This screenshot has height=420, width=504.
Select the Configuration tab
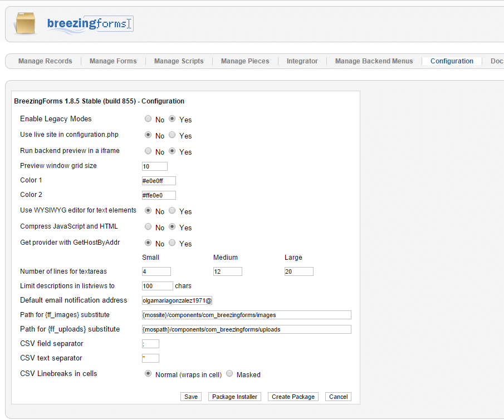pos(452,61)
